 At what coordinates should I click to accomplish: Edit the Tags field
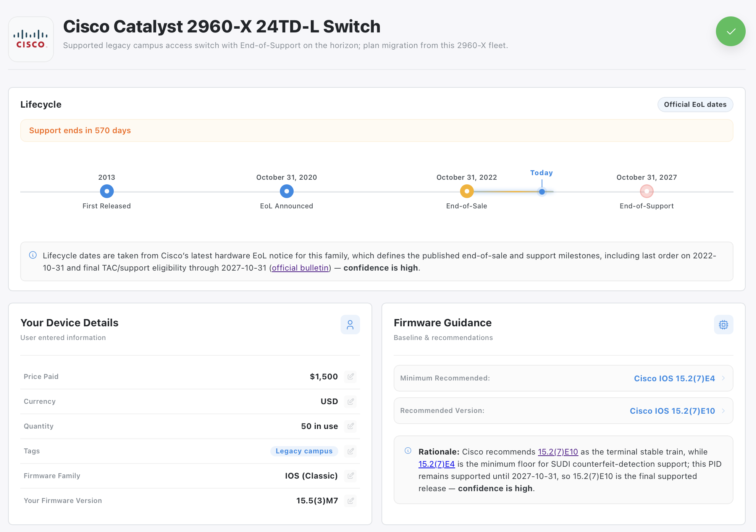click(x=351, y=451)
